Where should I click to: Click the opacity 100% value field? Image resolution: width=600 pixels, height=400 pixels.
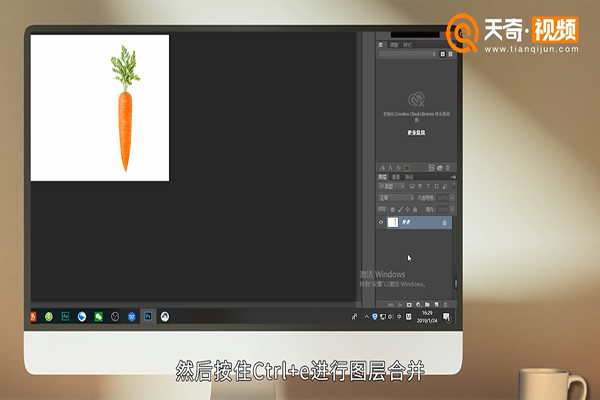click(x=443, y=198)
